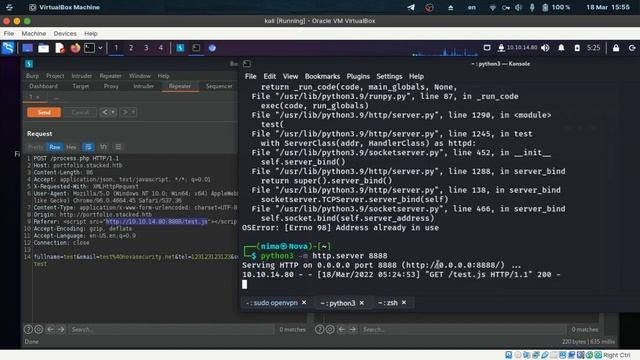Click the Kali power manager battery icon

tap(577, 48)
